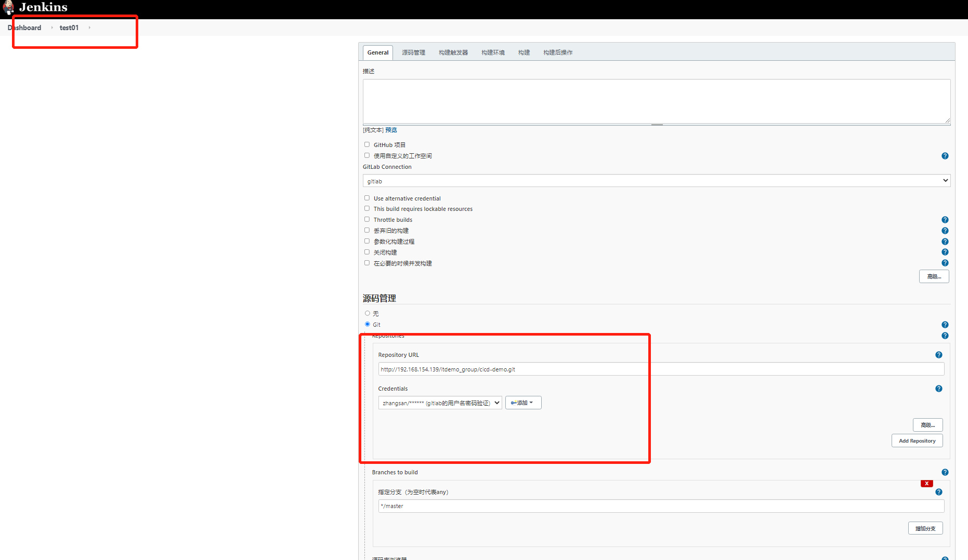The width and height of the screenshot is (968, 560).
Task: Show help for Repository URL
Action: (x=939, y=355)
